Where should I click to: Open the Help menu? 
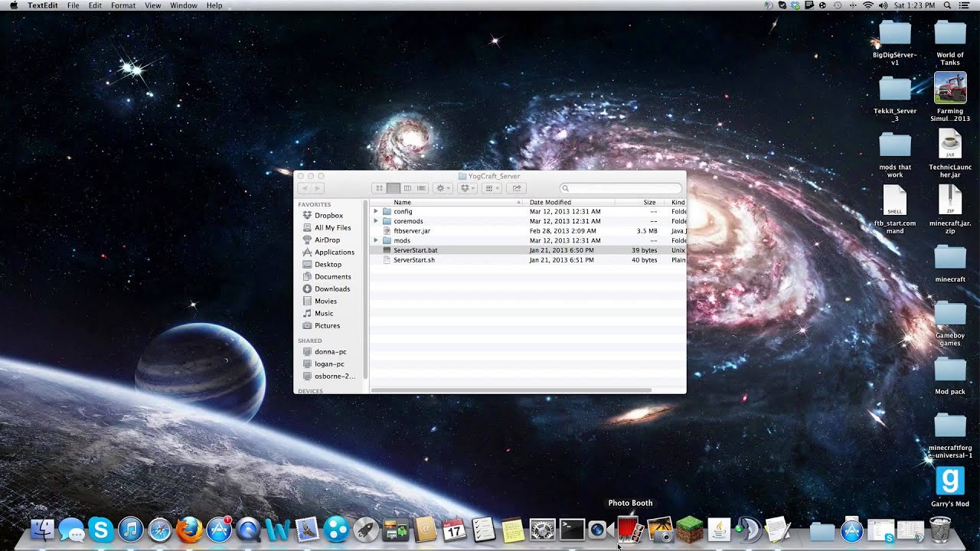tap(214, 5)
